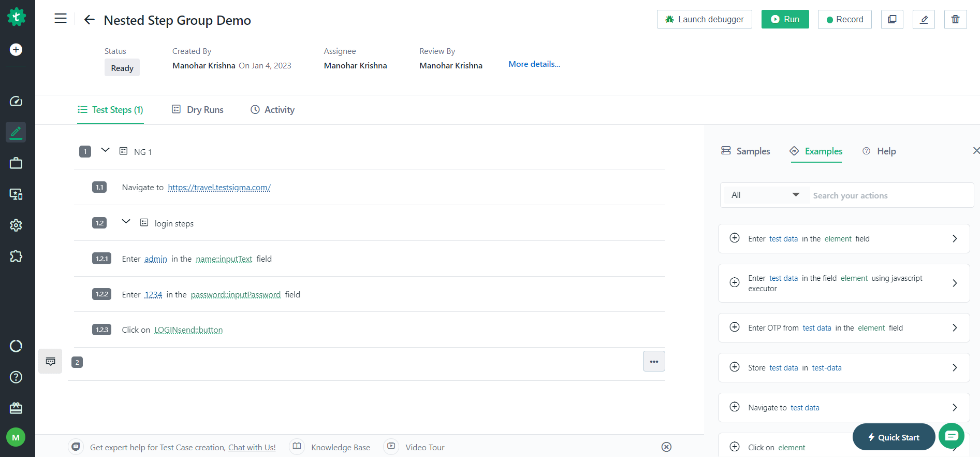
Task: Add the 'Navigate to test data' action
Action: click(x=735, y=407)
